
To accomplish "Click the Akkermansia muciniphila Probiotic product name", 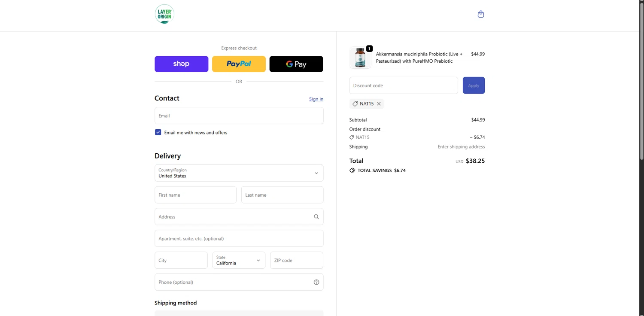I will point(419,58).
